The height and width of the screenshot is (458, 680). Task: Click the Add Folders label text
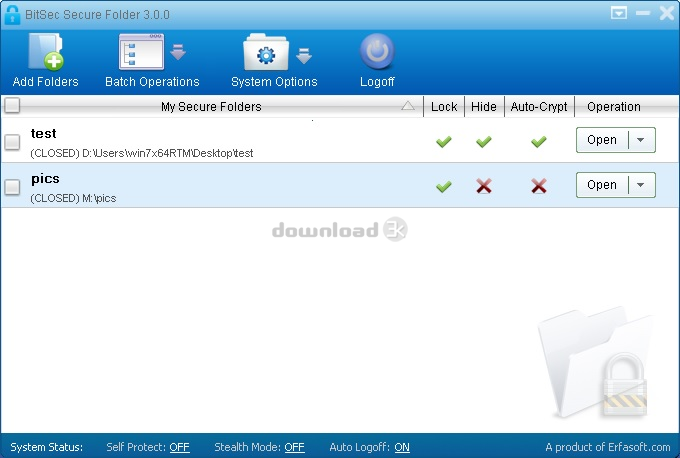point(46,82)
